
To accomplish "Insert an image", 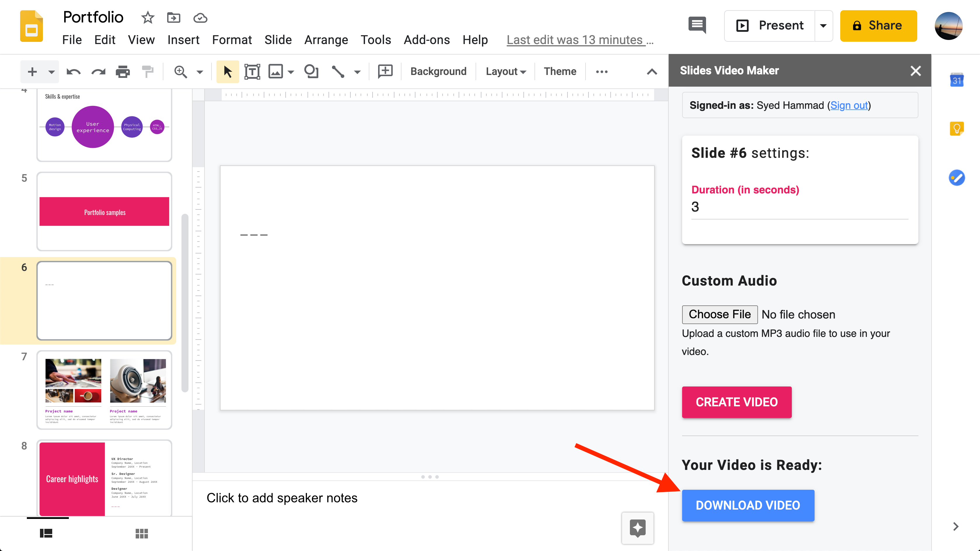I will coord(276,71).
